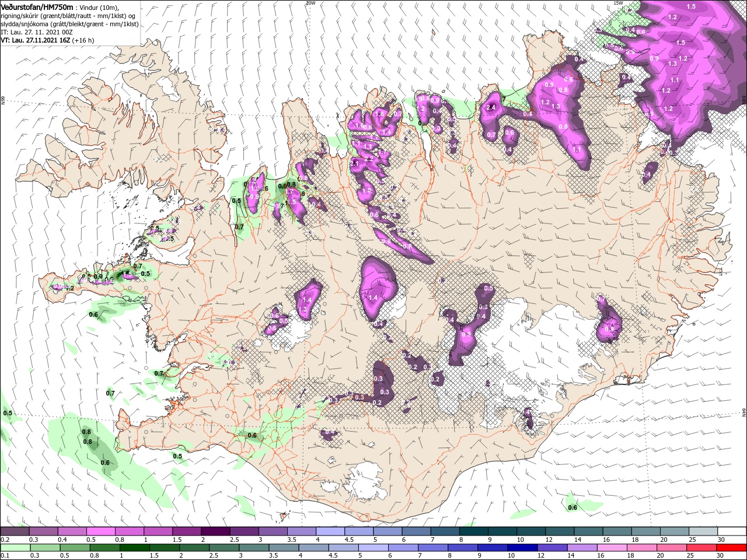Click the 64N latitude label
The height and width of the screenshot is (560, 747).
point(744,413)
